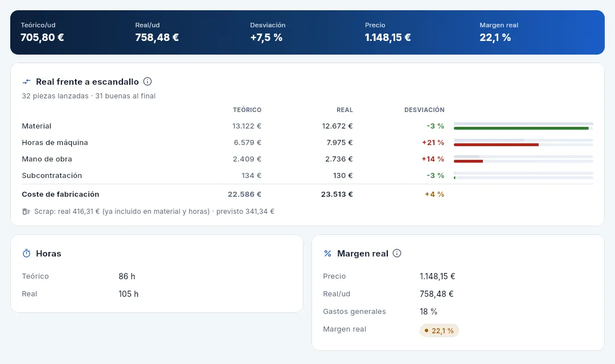Click the 1.148,15 € Precio value in the top banner
Image resolution: width=615 pixels, height=364 pixels.
[388, 38]
